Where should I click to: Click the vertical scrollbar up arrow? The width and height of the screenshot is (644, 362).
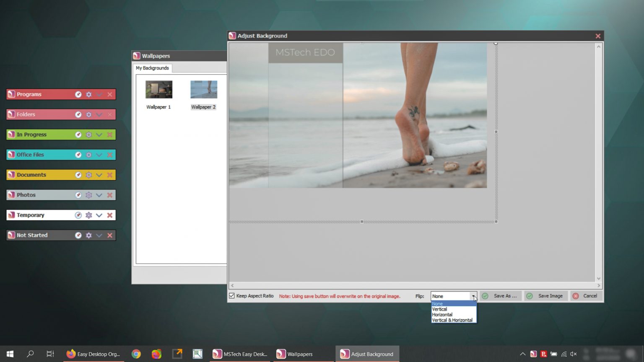pyautogui.click(x=599, y=47)
